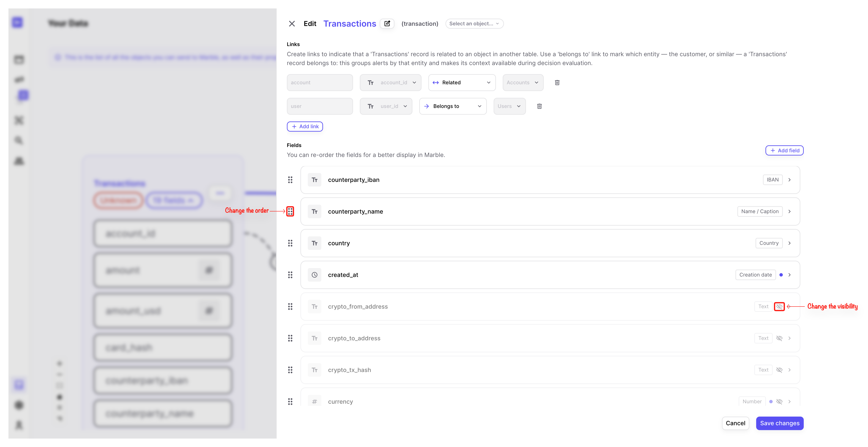This screenshot has width=868, height=447.
Task: Expand the crypto_from_address field chevron
Action: click(x=790, y=306)
